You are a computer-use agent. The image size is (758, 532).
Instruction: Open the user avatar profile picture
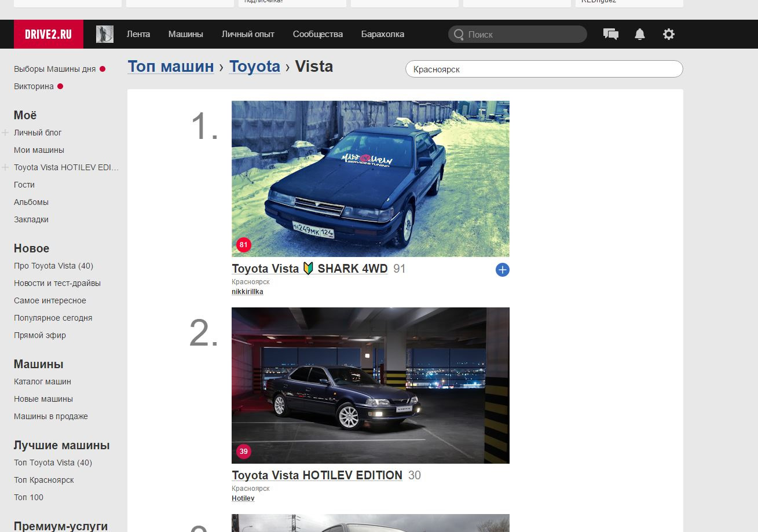(105, 34)
